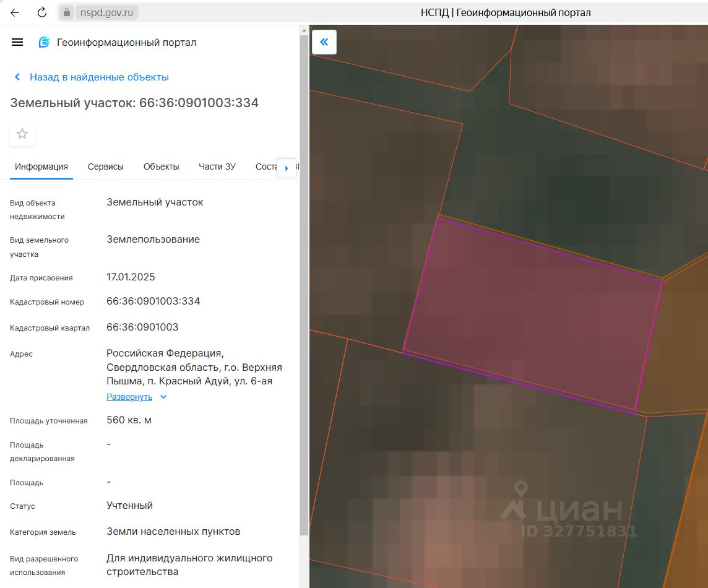
Task: Click the Вид земельного участка label
Action: click(x=39, y=247)
